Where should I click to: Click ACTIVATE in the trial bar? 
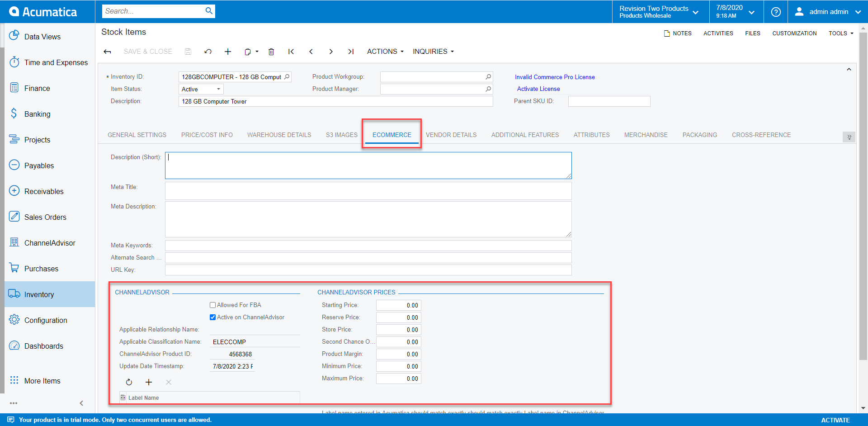pyautogui.click(x=835, y=420)
